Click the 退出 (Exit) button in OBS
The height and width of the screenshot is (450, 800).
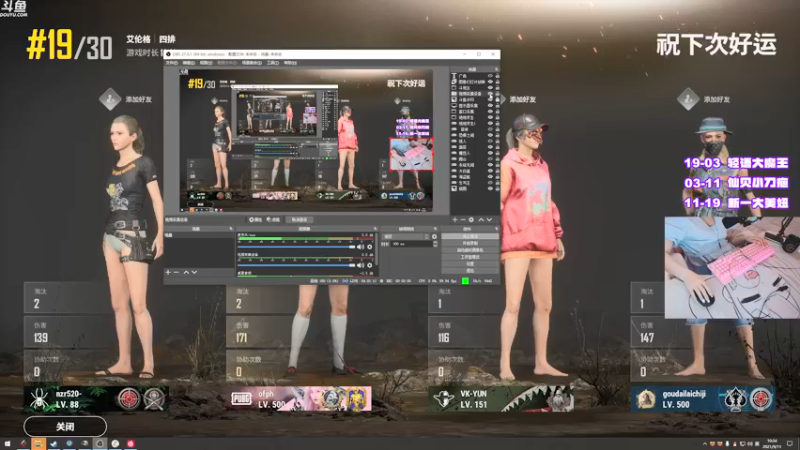(470, 271)
